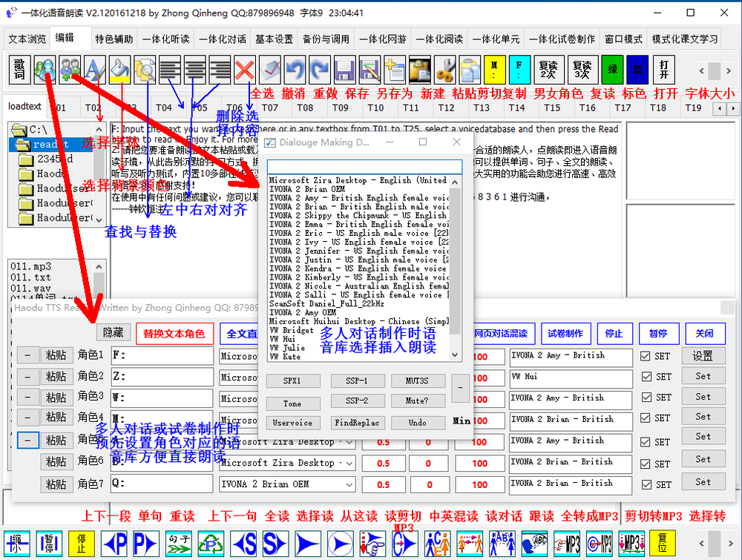Click previous paragraph P-left icon

point(114,544)
